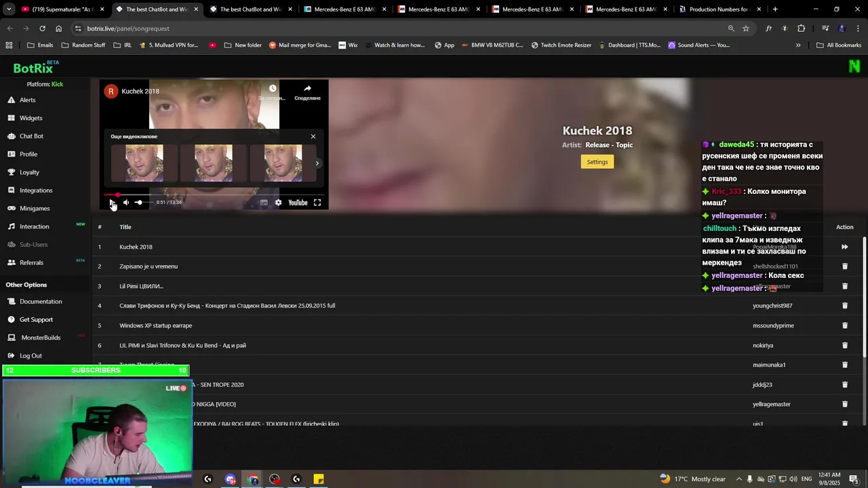The height and width of the screenshot is (488, 868).
Task: Close the more videos overlay
Action: click(313, 136)
